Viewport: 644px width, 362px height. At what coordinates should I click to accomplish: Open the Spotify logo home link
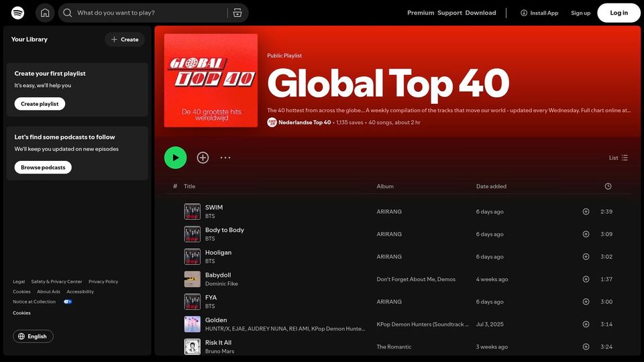(x=17, y=13)
